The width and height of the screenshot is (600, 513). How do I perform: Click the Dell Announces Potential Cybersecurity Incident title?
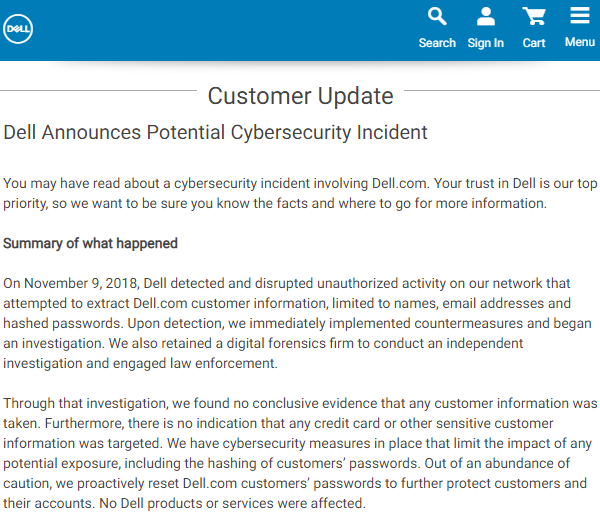coord(216,132)
